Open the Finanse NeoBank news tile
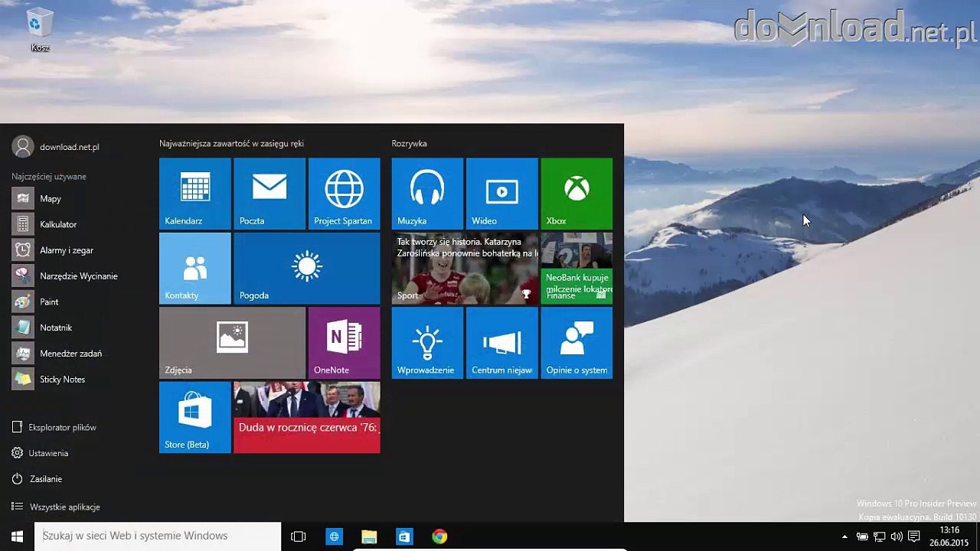The image size is (980, 551). (x=577, y=269)
